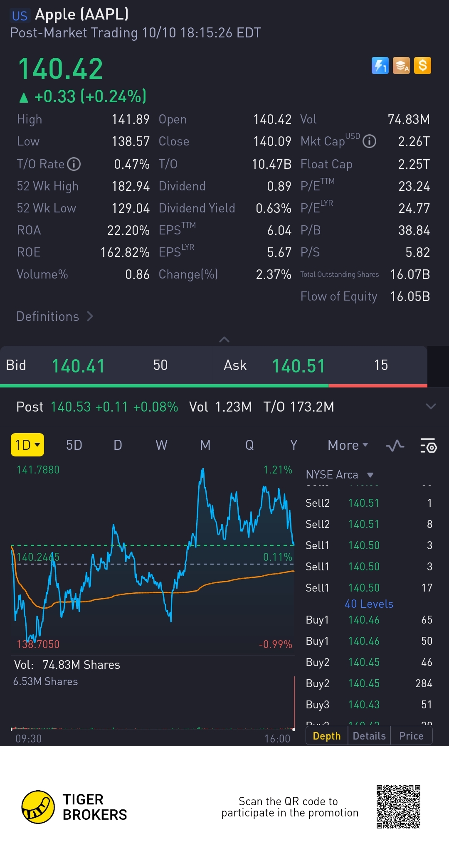Open T/O Rate info icon
Viewport: 449px width, 868px height.
(x=74, y=164)
